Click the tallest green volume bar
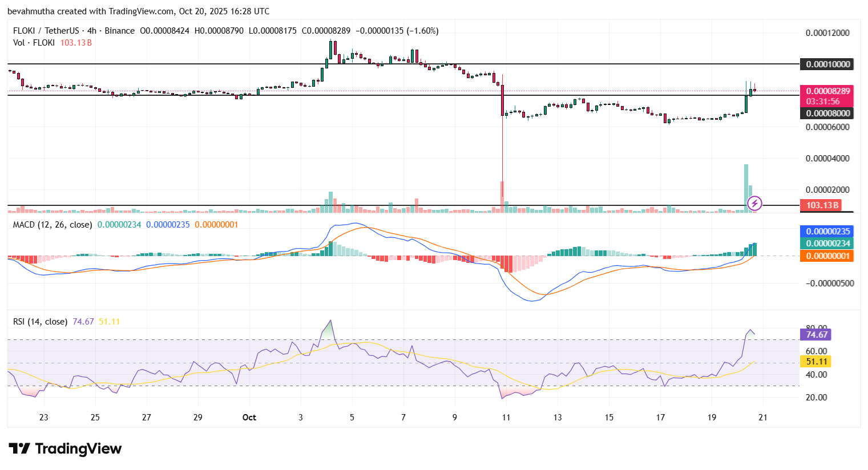Image resolution: width=868 pixels, height=470 pixels. 746,188
